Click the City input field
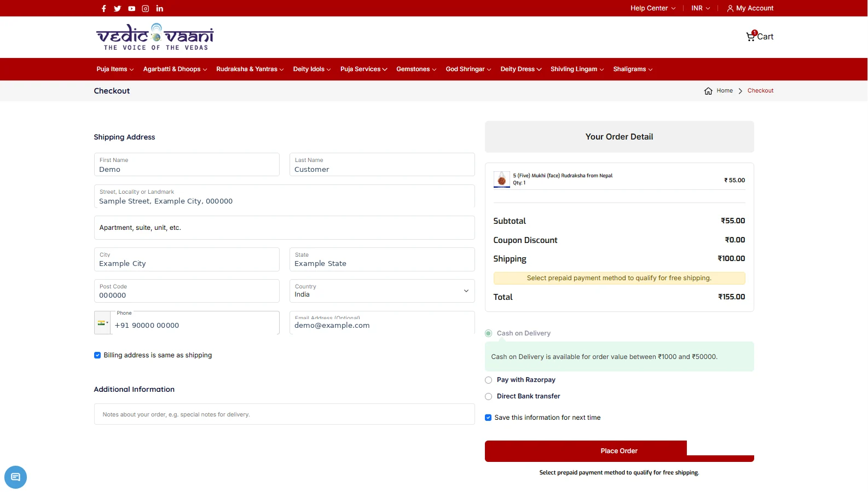Viewport: 868px width, 492px height. pos(187,259)
